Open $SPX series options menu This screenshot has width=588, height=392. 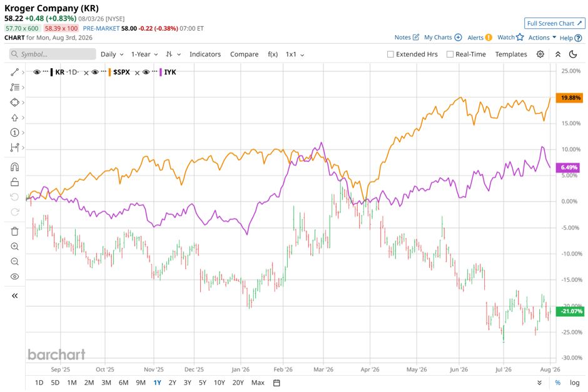click(103, 71)
